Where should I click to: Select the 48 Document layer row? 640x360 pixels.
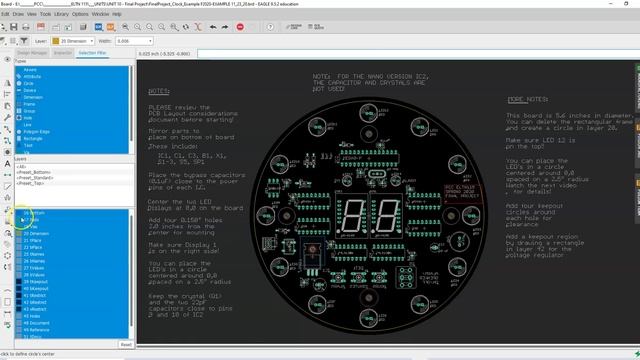(71, 323)
